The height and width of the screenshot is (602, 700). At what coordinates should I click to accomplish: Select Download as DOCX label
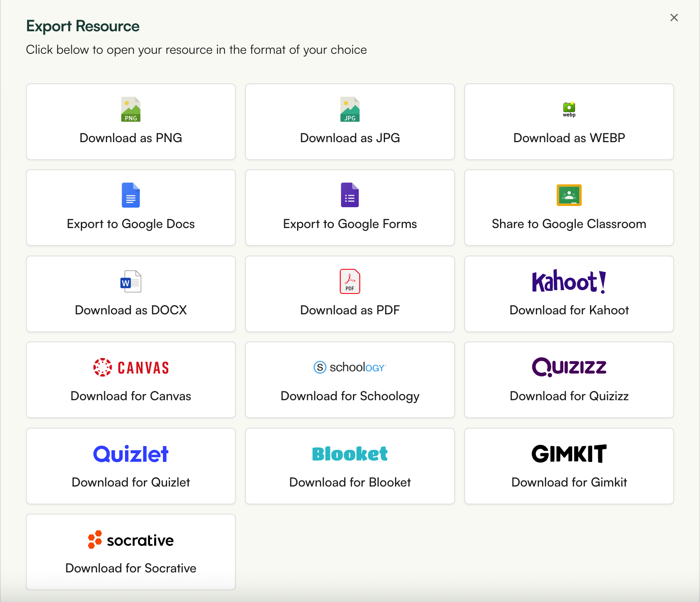131,310
